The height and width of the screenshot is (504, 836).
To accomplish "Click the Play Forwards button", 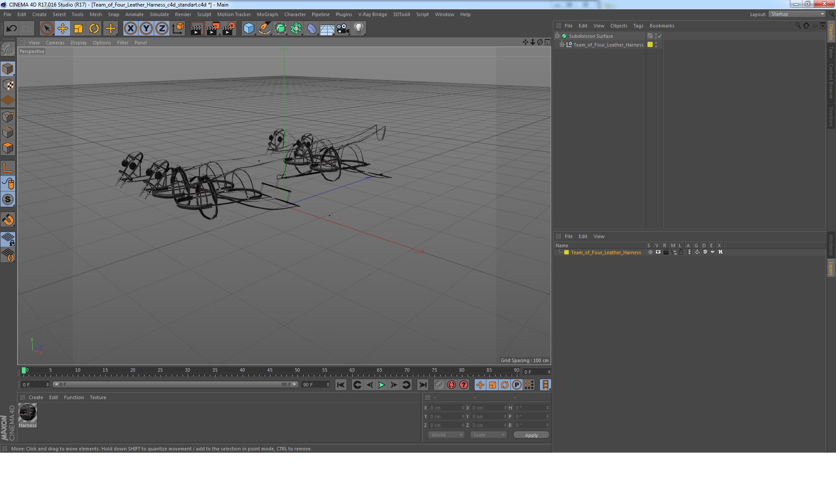I will (x=381, y=385).
